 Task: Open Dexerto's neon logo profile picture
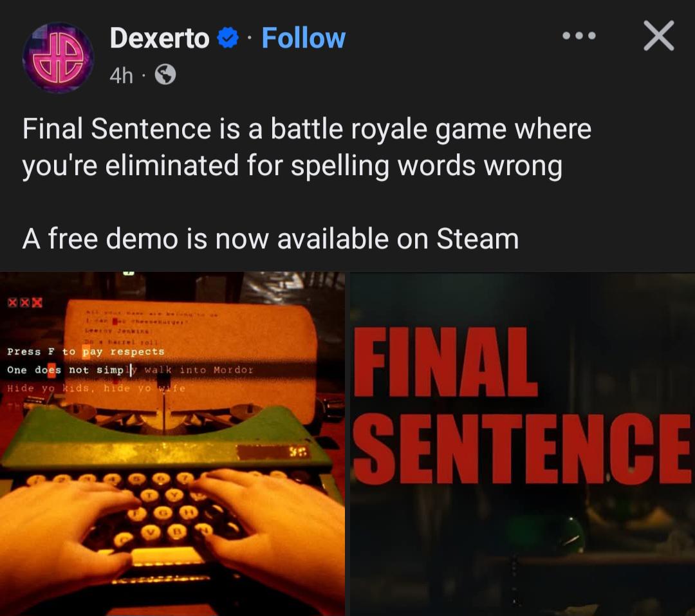coord(58,58)
